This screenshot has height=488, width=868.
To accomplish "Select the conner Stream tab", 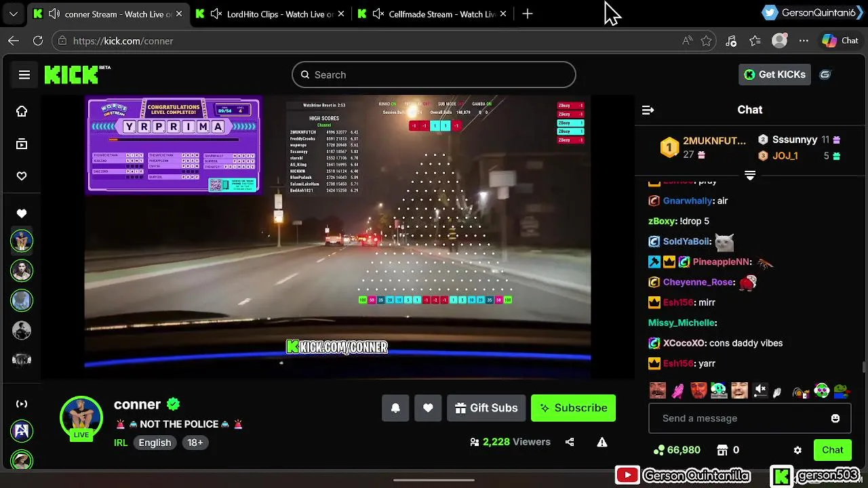I will [x=108, y=14].
